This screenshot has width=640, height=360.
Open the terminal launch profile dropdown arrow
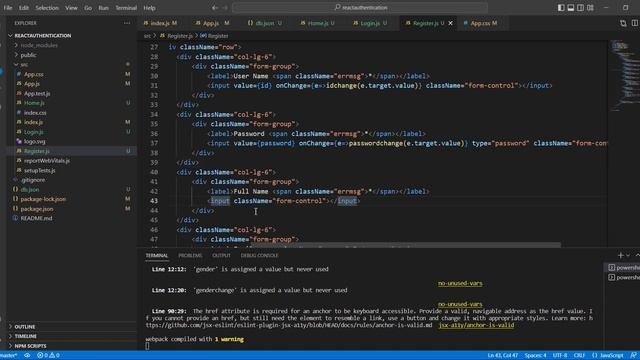coord(628,256)
